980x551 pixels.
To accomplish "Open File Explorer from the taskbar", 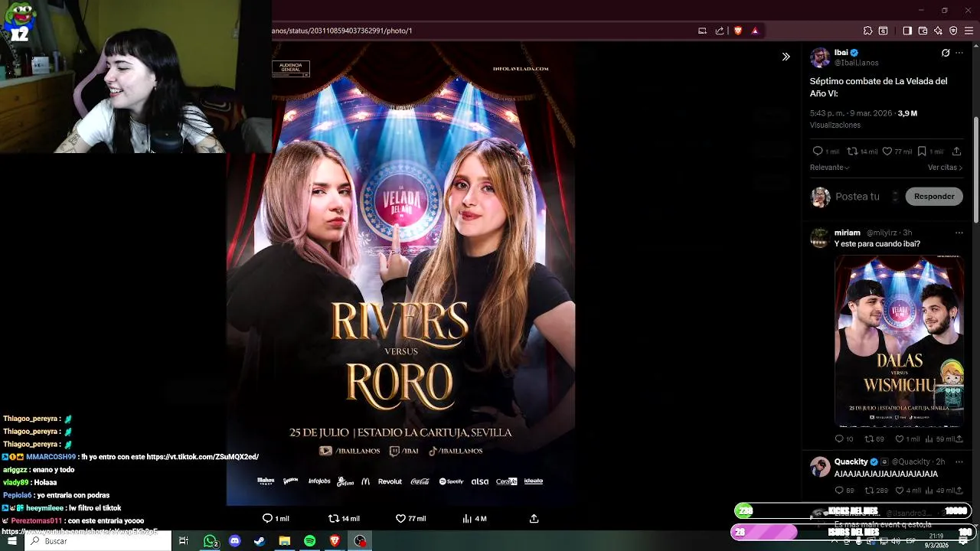I will [x=285, y=541].
